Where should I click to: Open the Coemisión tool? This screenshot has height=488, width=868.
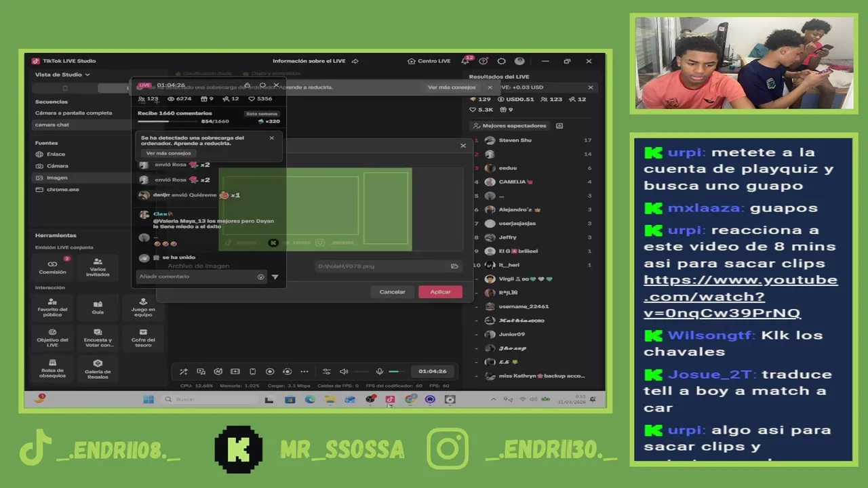pos(52,266)
